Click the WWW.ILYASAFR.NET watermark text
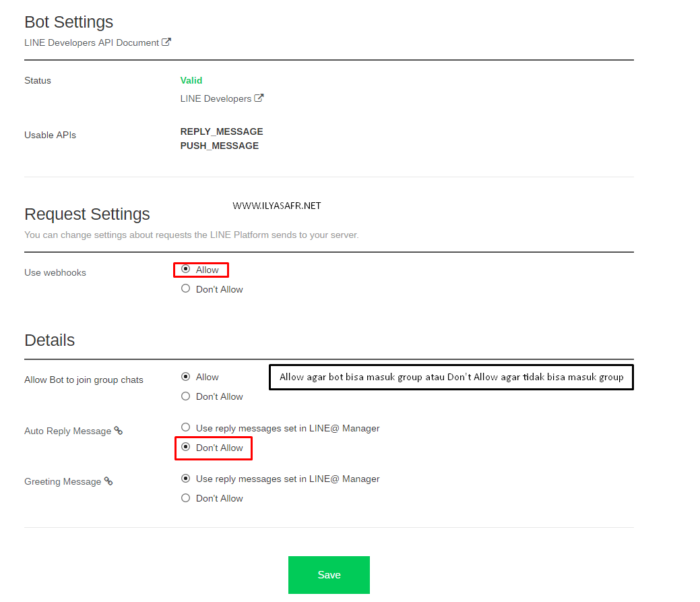The image size is (700, 602). 277,206
